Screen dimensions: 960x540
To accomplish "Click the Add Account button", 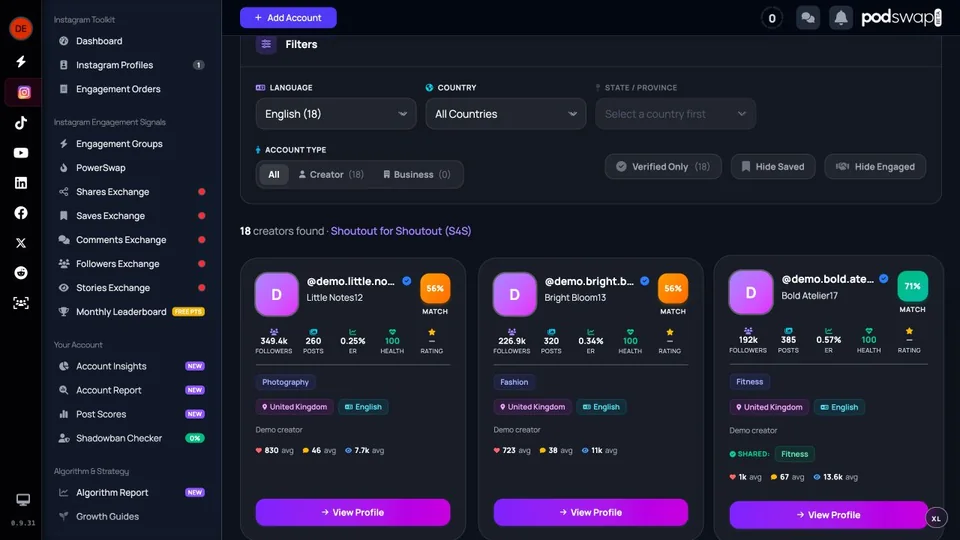I will click(x=288, y=18).
